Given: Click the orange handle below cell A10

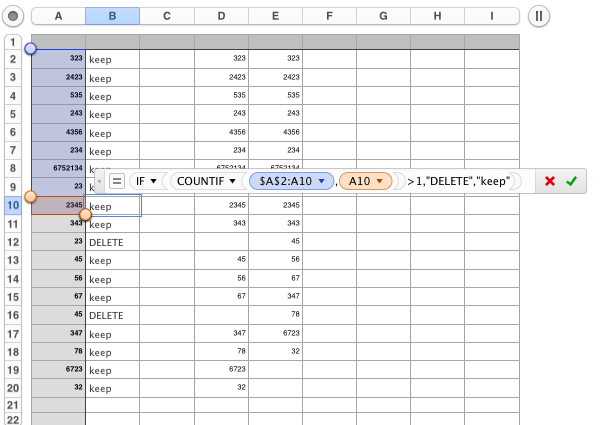Looking at the screenshot, I should pos(85,215).
